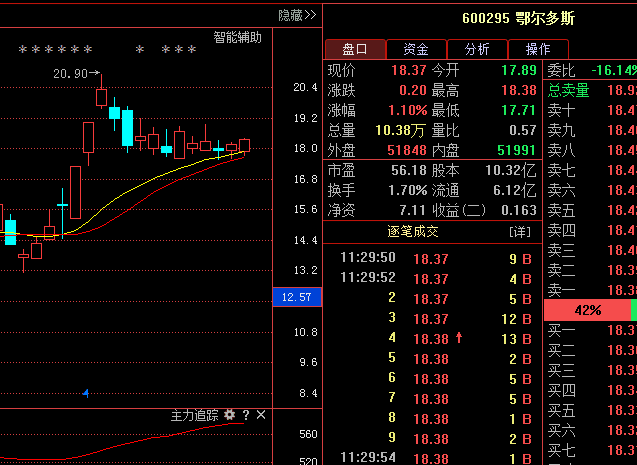Switch to the 资金 tab
Image resolution: width=637 pixels, height=465 pixels.
coord(415,49)
